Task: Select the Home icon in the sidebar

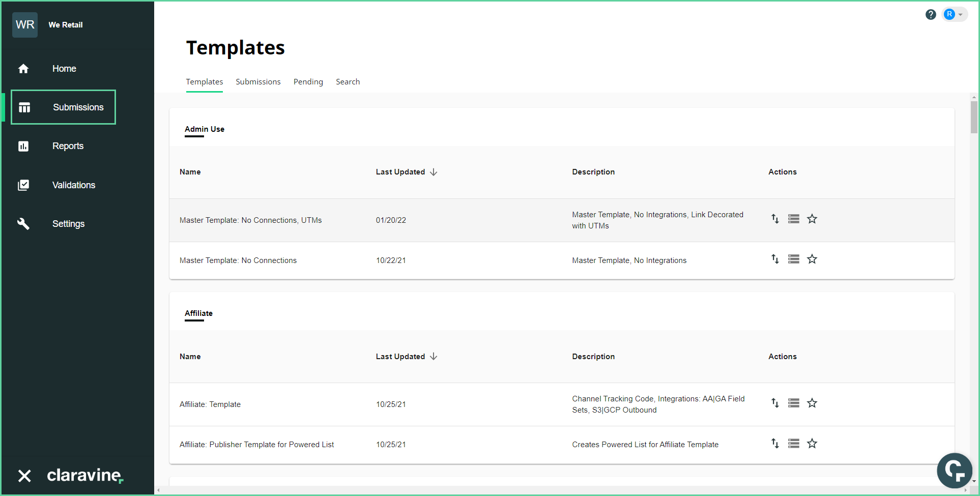Action: [x=24, y=68]
